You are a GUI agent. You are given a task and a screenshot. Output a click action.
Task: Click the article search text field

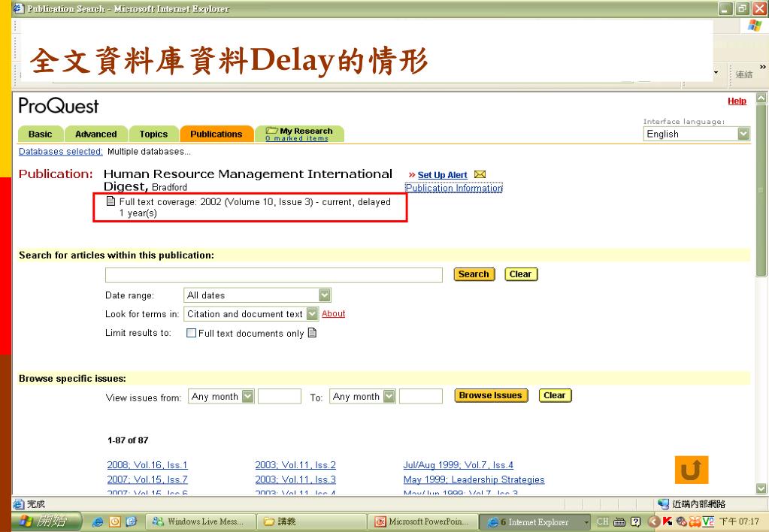(274, 274)
